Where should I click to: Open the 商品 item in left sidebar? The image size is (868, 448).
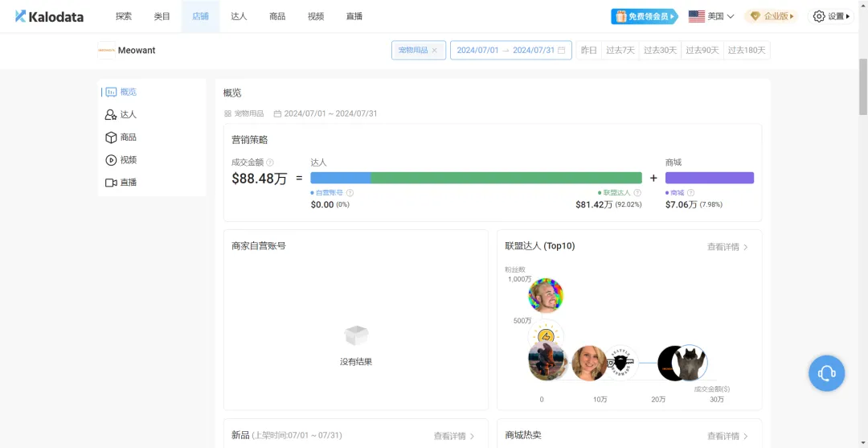128,138
